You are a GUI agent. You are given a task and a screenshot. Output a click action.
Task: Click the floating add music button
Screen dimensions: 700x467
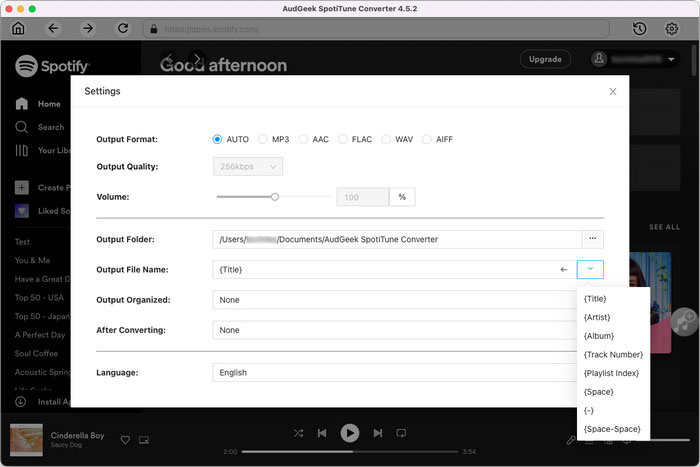click(684, 322)
